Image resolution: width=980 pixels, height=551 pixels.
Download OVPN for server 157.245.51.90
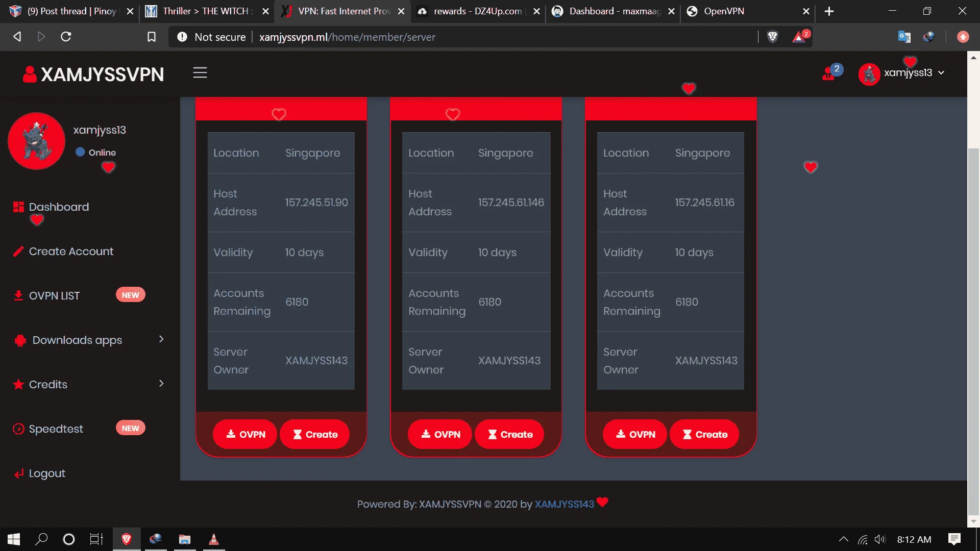245,434
